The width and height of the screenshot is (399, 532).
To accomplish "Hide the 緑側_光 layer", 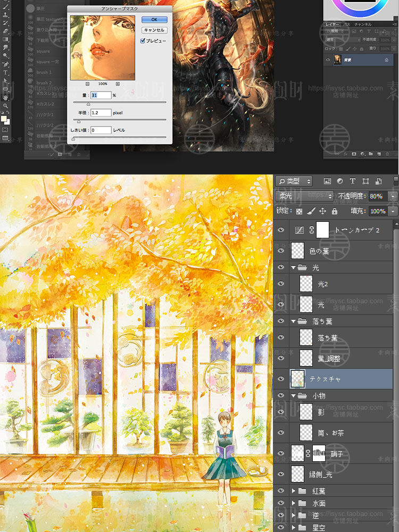I will click(281, 474).
